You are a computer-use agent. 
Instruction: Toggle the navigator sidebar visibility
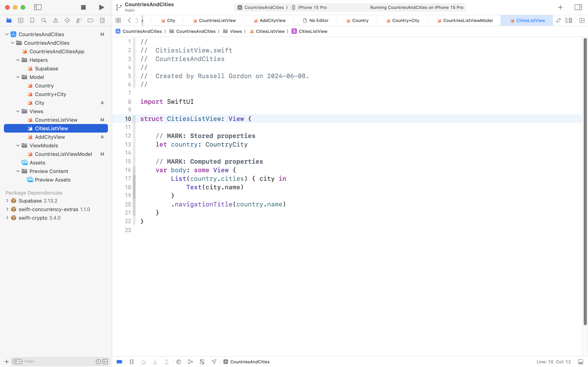click(x=38, y=7)
